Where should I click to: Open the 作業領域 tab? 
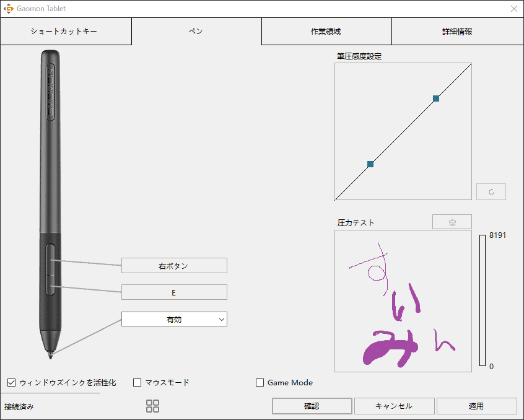(326, 32)
